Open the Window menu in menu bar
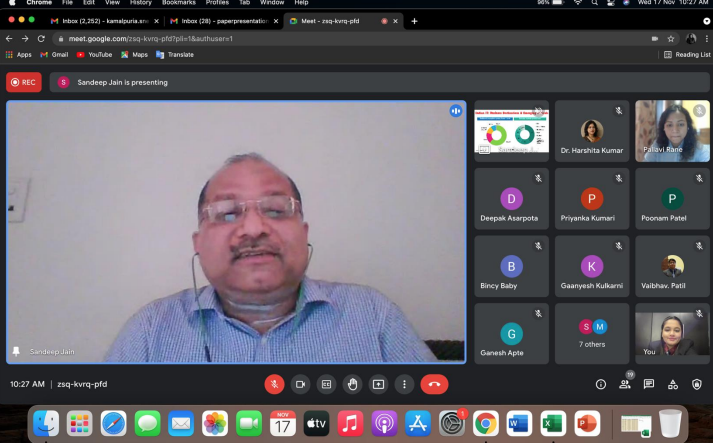 pos(272,3)
